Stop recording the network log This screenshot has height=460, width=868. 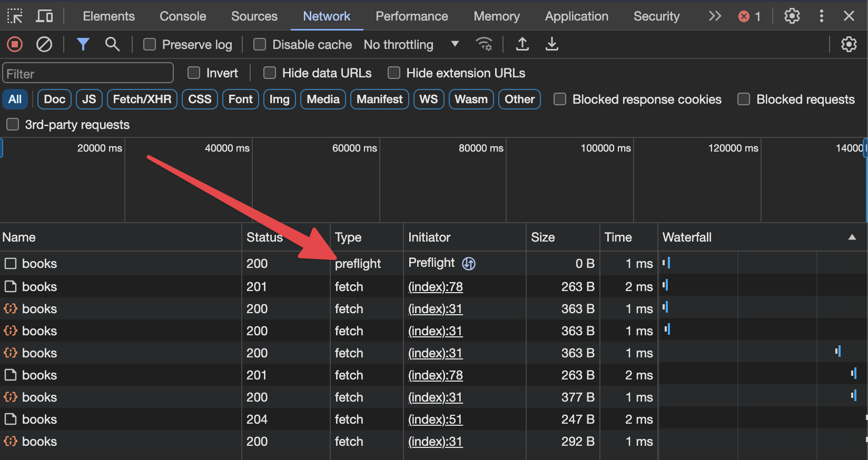pyautogui.click(x=15, y=45)
